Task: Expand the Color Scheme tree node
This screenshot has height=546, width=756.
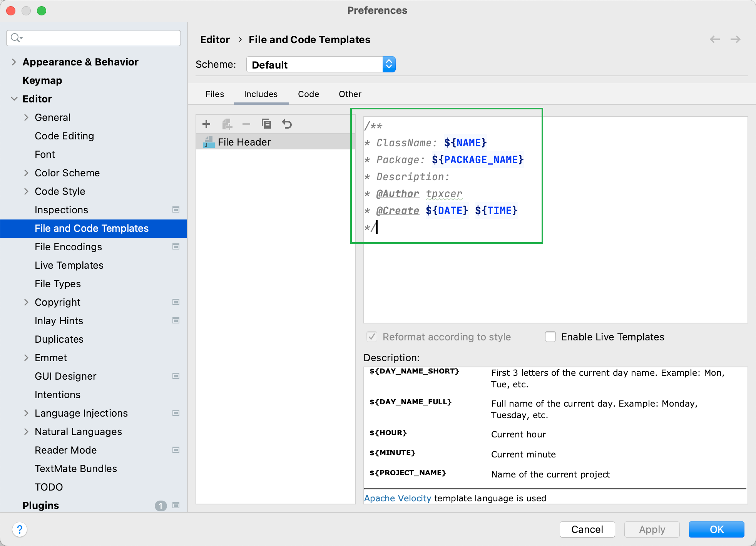Action: pyautogui.click(x=26, y=173)
